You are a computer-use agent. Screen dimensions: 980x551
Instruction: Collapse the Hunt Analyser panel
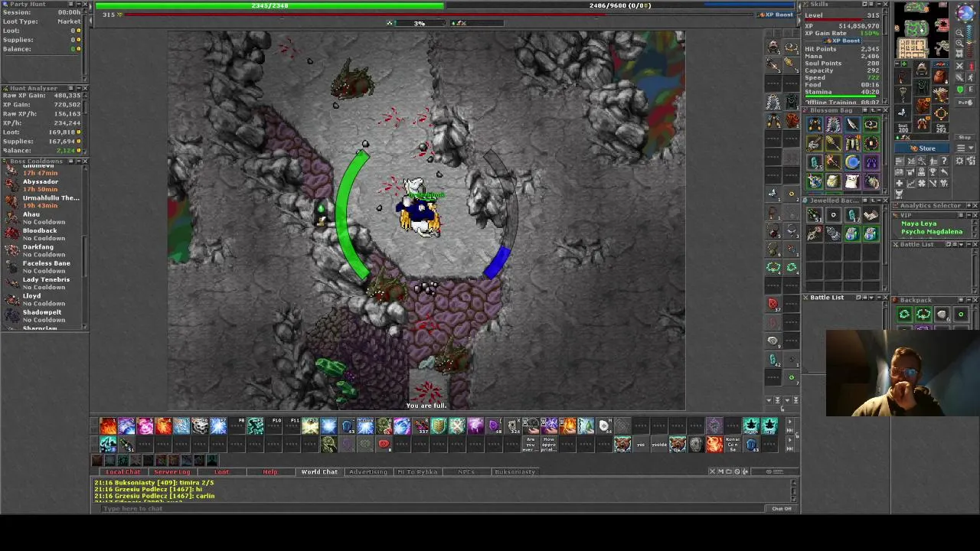tap(79, 88)
